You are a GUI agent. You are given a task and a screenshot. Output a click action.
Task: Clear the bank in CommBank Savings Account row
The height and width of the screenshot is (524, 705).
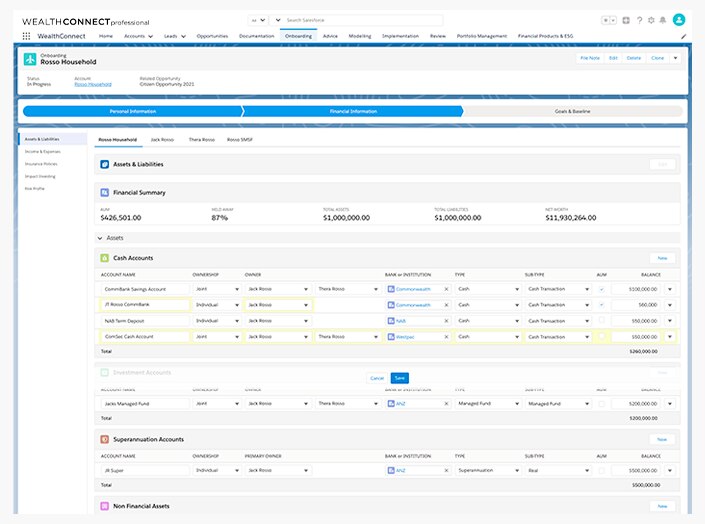click(x=446, y=289)
